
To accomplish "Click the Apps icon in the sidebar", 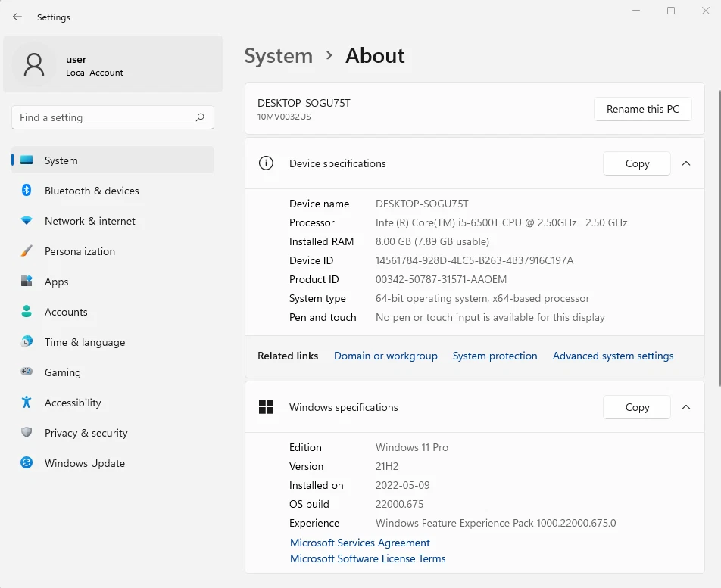I will coord(25,282).
